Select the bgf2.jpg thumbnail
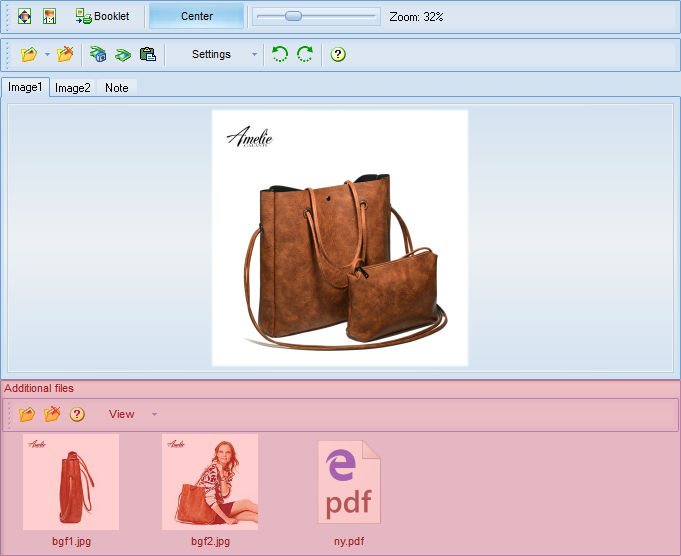This screenshot has height=556, width=681. 210,482
